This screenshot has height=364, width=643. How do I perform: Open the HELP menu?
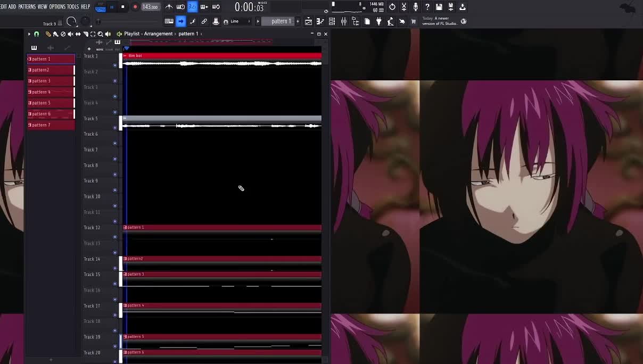[x=86, y=6]
